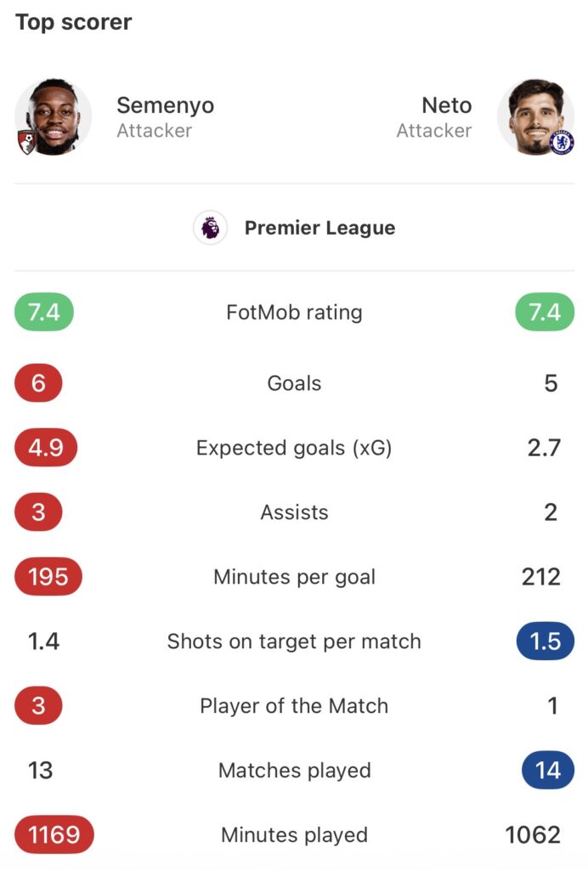Select the Player of the Match label
This screenshot has height=870, width=588.
(294, 706)
